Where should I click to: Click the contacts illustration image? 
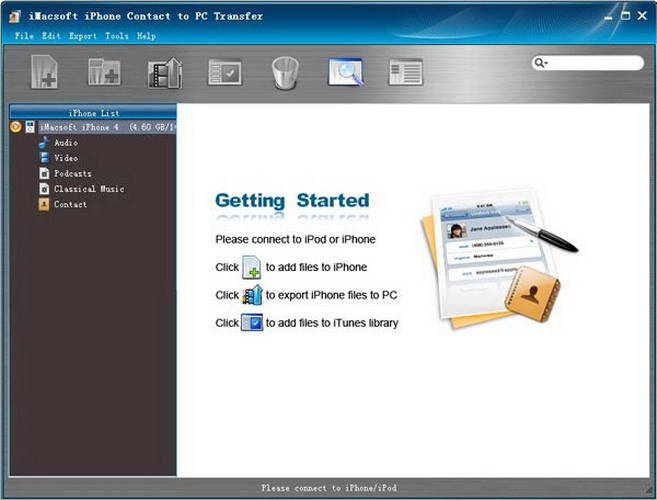tap(499, 258)
